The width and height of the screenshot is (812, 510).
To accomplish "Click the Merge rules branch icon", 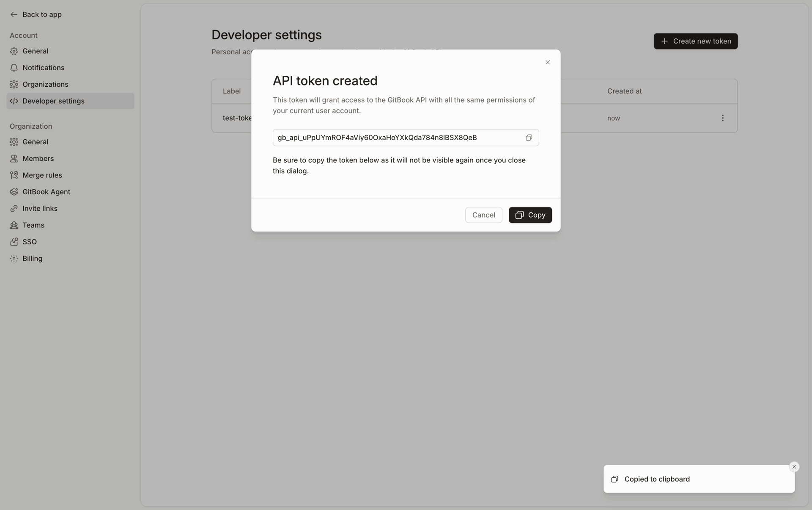I will click(x=14, y=175).
